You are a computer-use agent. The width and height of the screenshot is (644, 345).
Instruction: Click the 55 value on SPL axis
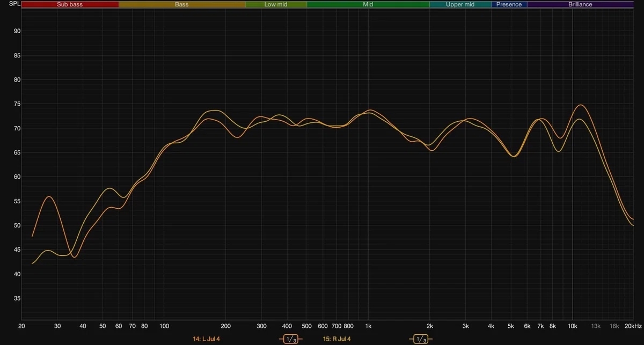pyautogui.click(x=17, y=201)
